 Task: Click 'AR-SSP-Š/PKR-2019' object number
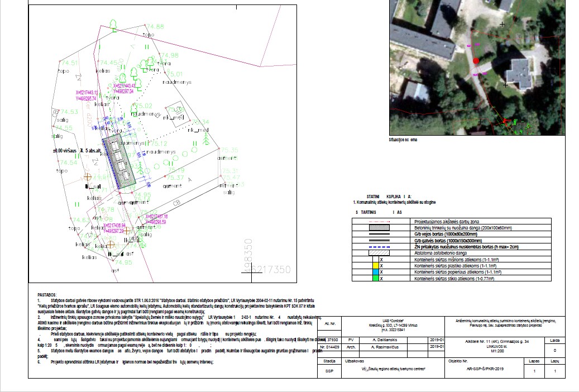485,369
